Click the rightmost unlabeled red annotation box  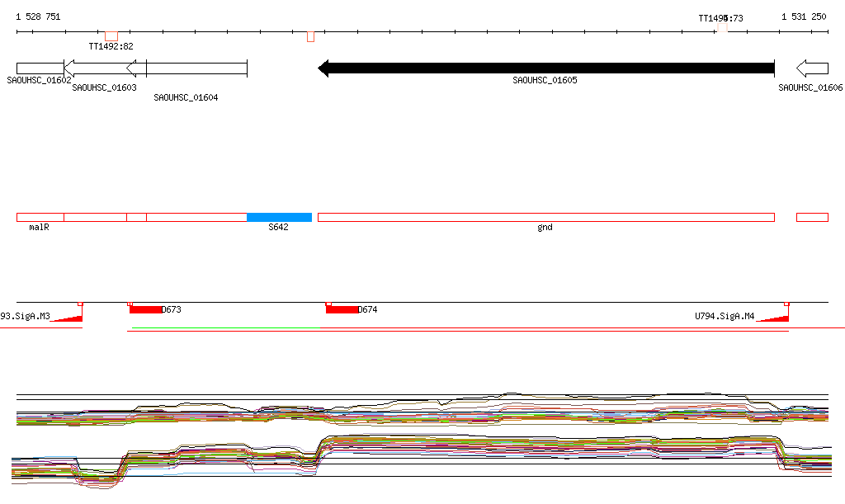click(x=812, y=217)
